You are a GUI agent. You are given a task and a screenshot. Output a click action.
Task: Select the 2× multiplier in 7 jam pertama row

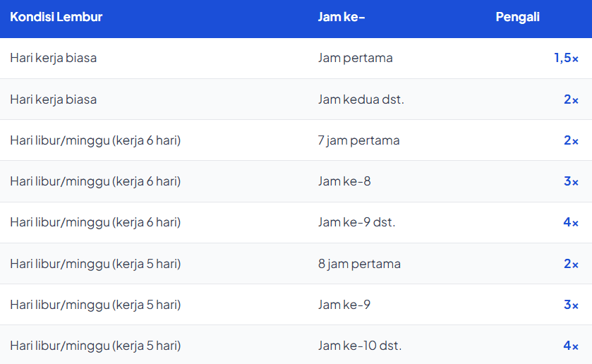click(571, 140)
